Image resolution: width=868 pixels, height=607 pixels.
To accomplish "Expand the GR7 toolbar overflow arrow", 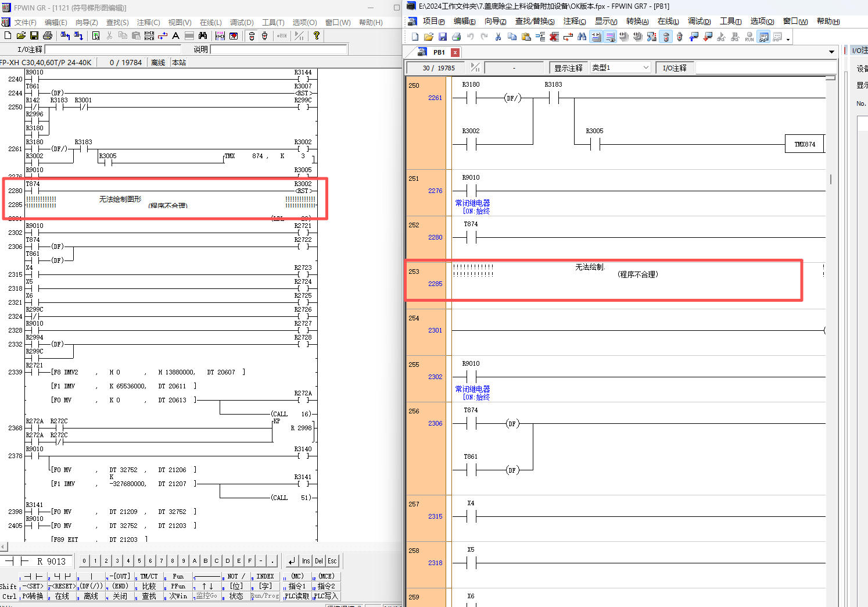I will [788, 39].
